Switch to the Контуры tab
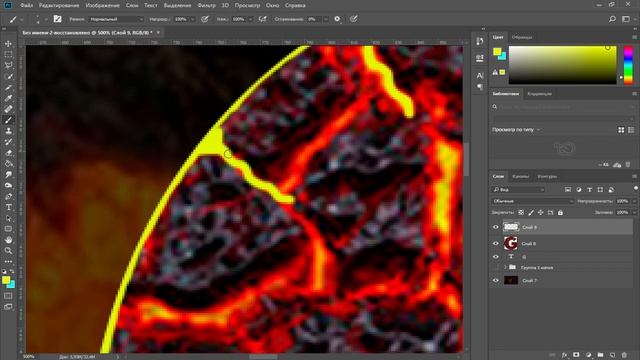The width and height of the screenshot is (640, 360). point(547,176)
